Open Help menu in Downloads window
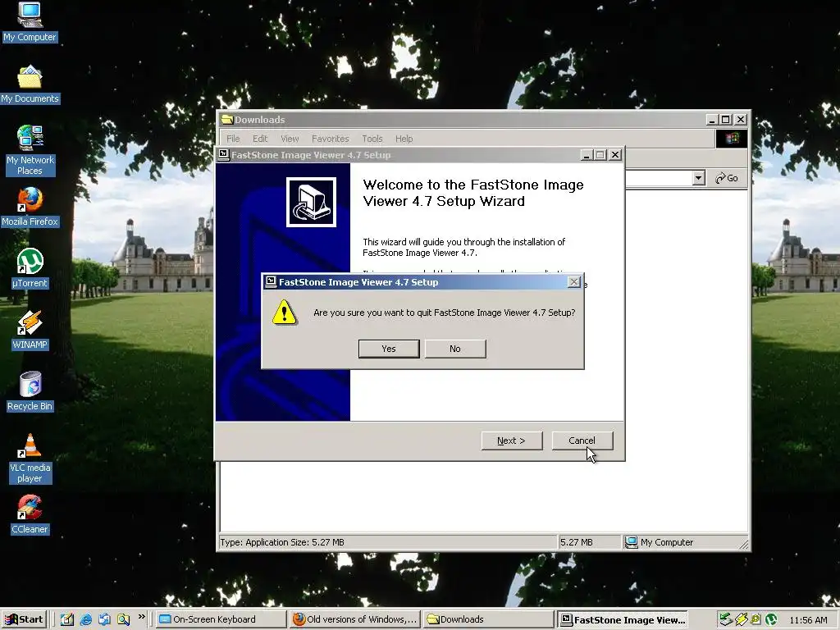Screen dimensions: 840x630 coord(404,139)
